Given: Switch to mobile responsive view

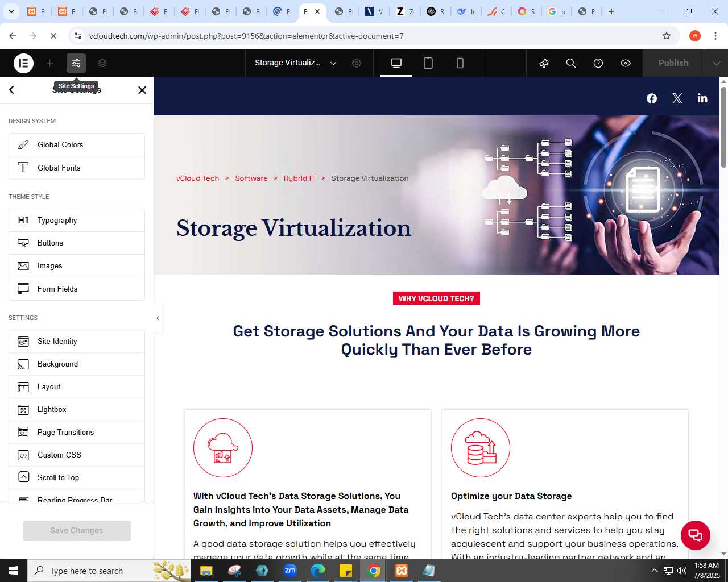Looking at the screenshot, I should pos(460,63).
